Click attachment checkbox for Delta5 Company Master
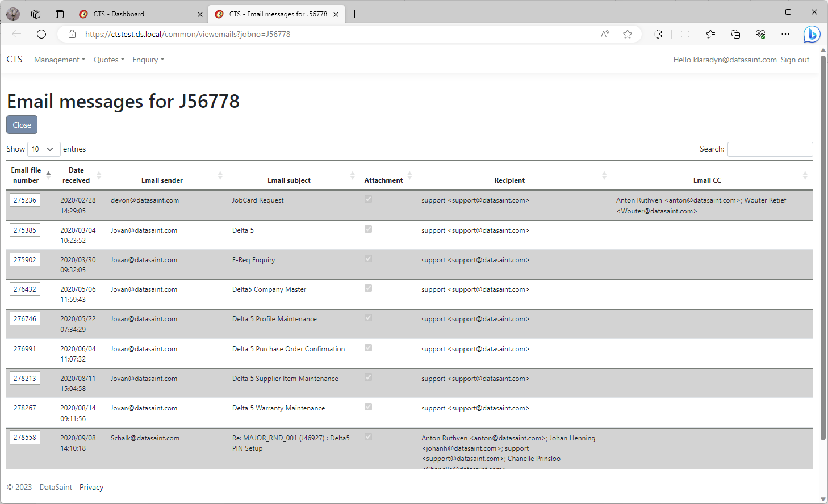This screenshot has height=504, width=828. pos(368,288)
